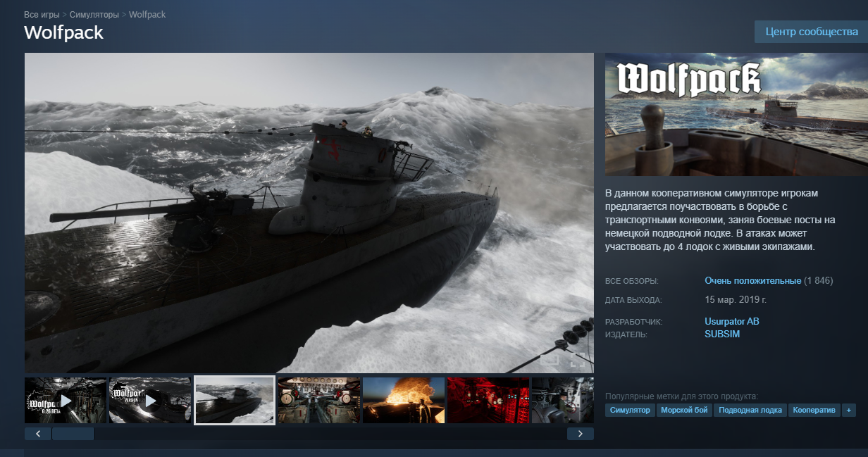This screenshot has height=457, width=868.
Task: Select the "Симулятор" tag
Action: (x=630, y=410)
